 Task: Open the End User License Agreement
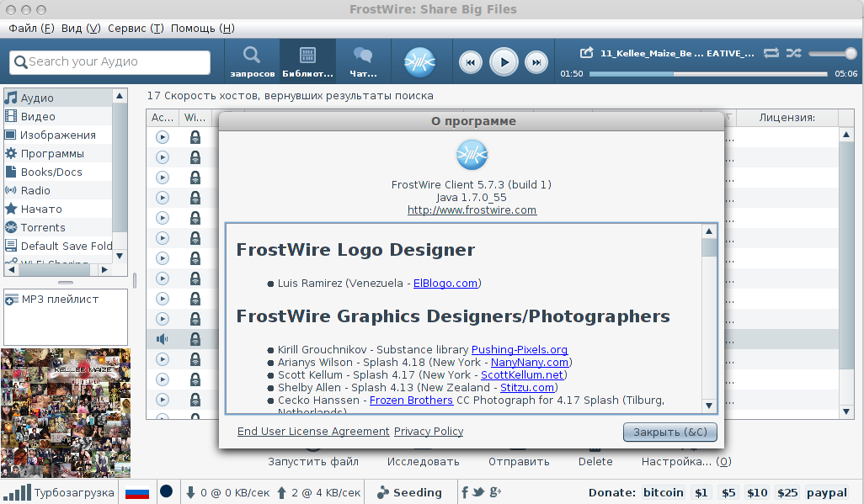click(x=313, y=432)
